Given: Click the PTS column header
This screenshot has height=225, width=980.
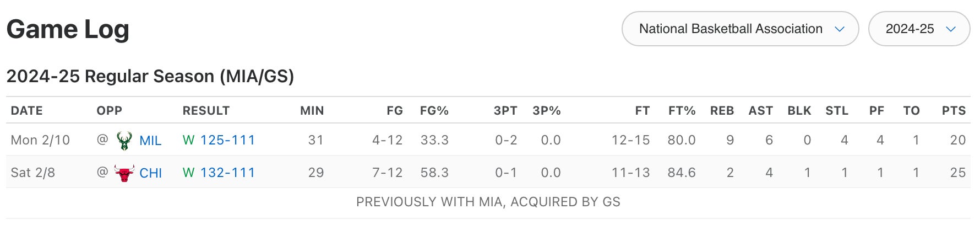Looking at the screenshot, I should [x=954, y=111].
